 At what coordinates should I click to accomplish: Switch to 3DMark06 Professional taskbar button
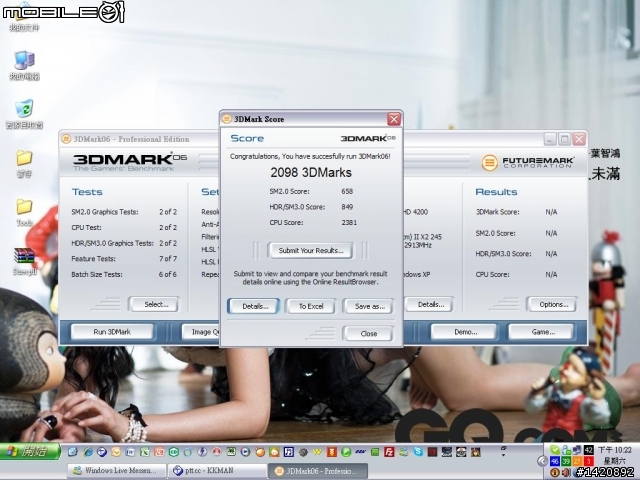(318, 471)
